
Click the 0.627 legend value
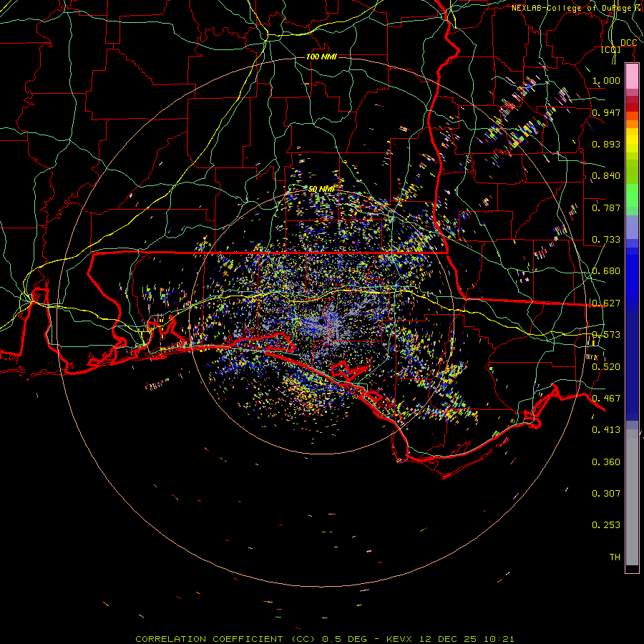pos(606,303)
